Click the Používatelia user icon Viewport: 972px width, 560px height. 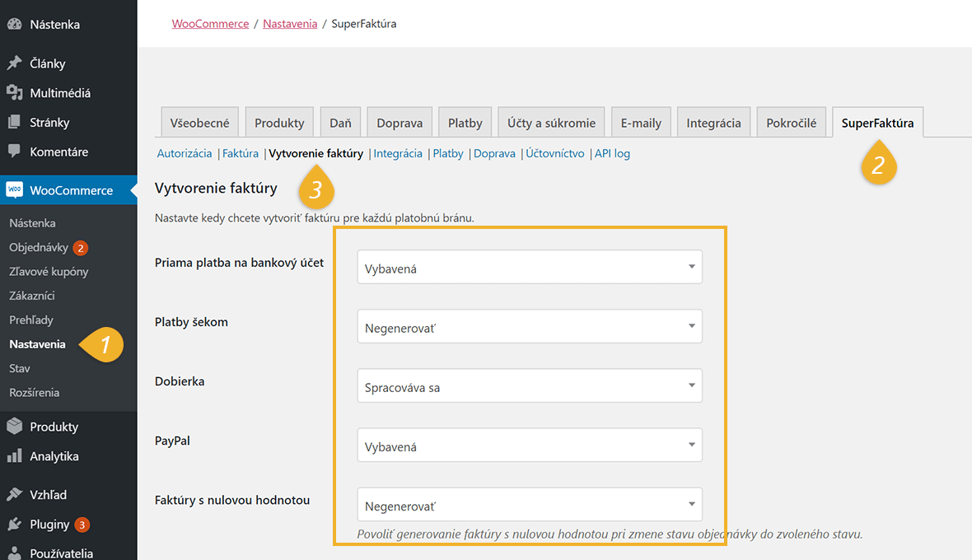pos(14,553)
